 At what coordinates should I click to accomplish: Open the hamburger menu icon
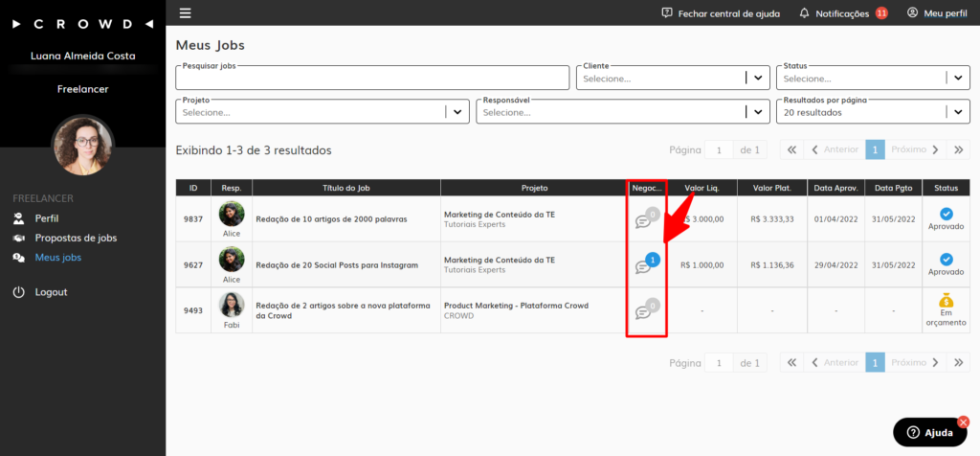[186, 13]
